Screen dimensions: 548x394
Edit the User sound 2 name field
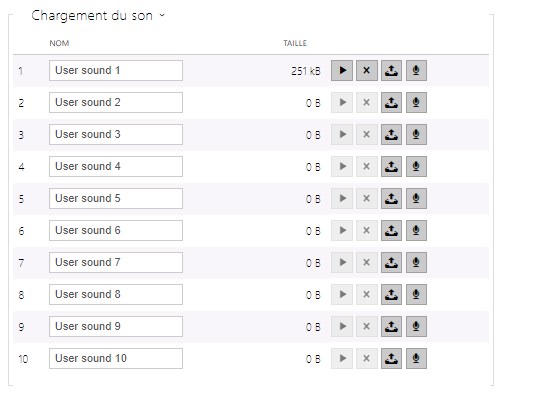click(x=116, y=102)
